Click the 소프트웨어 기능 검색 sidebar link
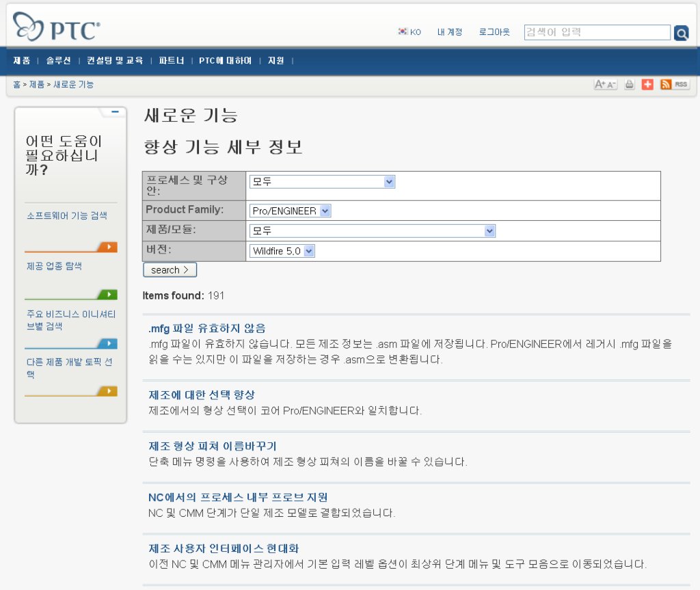 click(67, 216)
